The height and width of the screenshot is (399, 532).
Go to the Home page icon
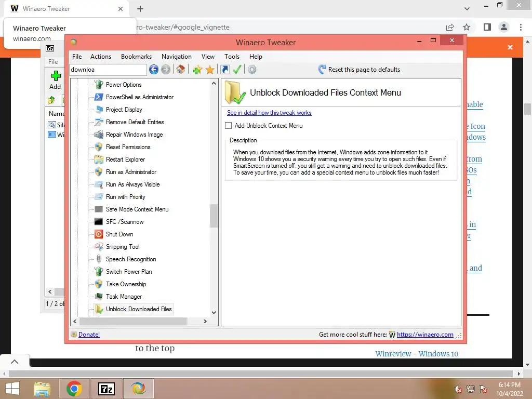click(x=180, y=70)
